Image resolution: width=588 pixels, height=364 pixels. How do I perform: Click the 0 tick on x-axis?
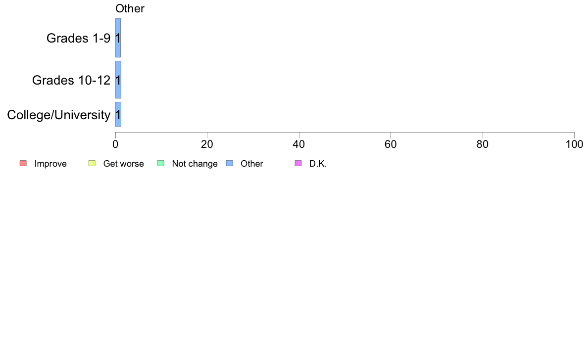tap(115, 144)
